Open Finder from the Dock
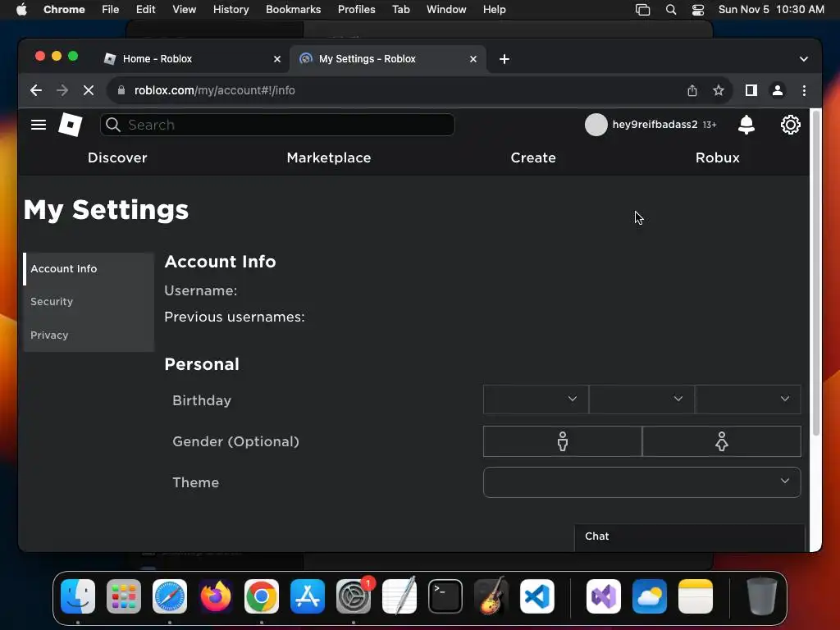Screen dimensions: 840x630 pos(78,596)
